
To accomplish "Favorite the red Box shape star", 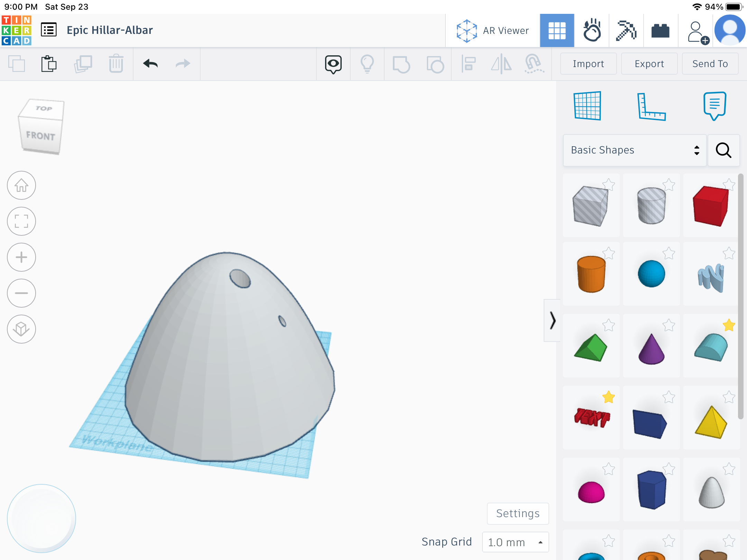I will click(x=729, y=184).
